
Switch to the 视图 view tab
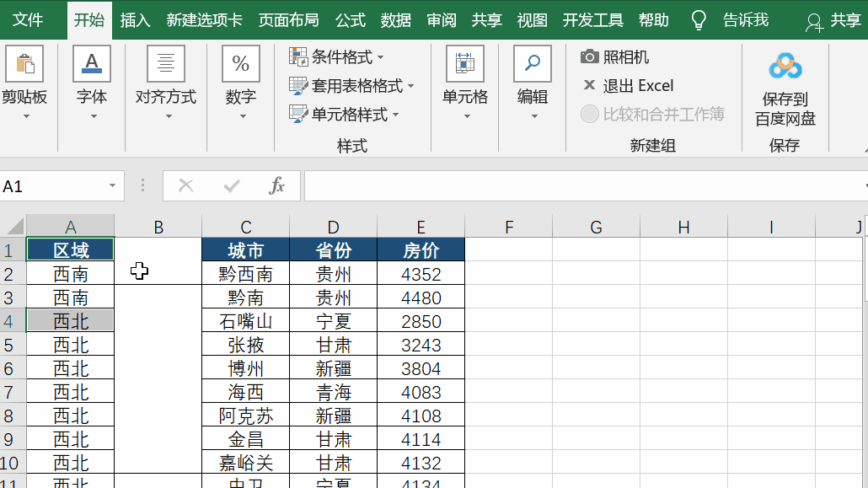coord(532,20)
